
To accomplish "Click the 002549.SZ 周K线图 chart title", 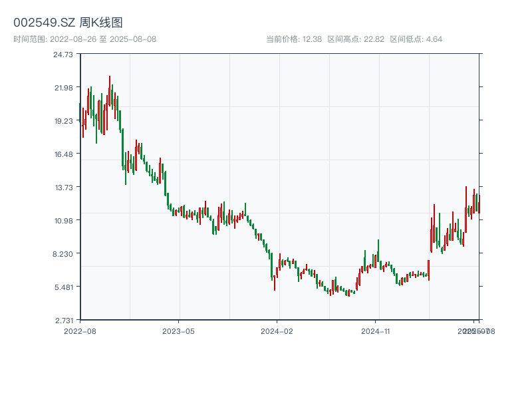I will pyautogui.click(x=68, y=23).
